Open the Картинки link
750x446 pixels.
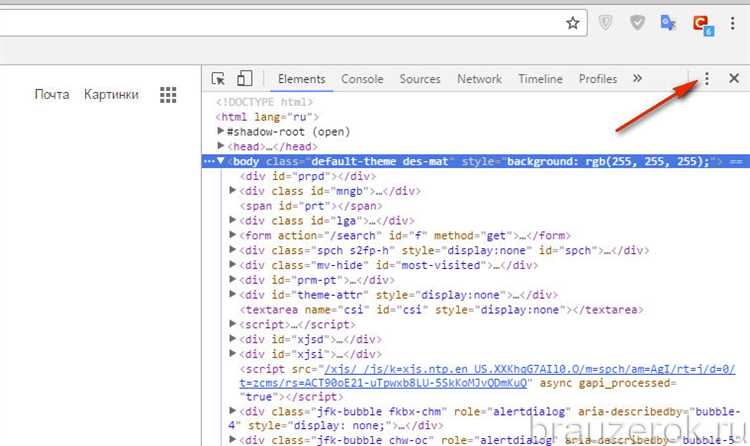click(111, 94)
